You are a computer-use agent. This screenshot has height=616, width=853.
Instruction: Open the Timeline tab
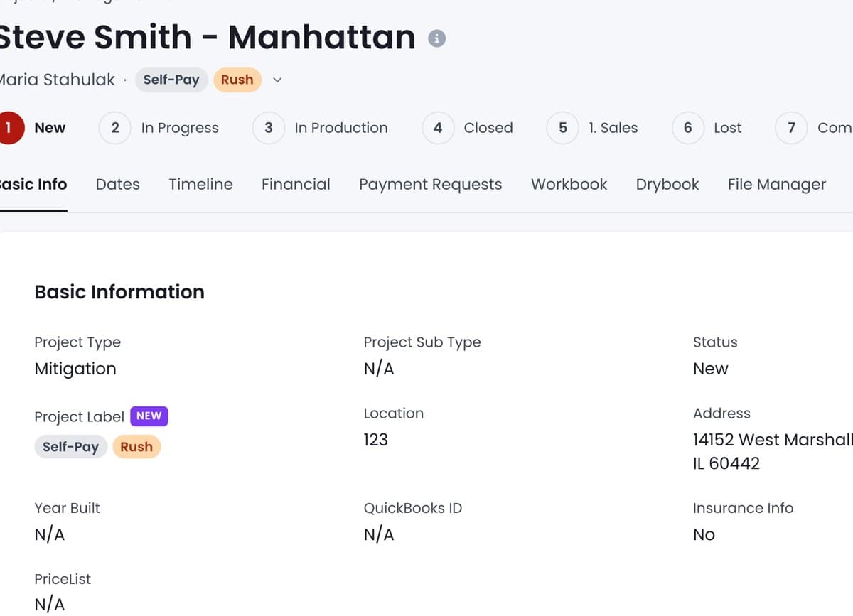[x=200, y=185]
